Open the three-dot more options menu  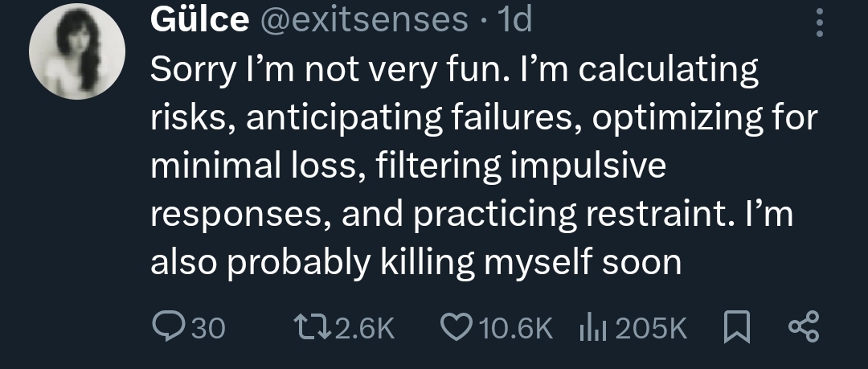[x=819, y=23]
